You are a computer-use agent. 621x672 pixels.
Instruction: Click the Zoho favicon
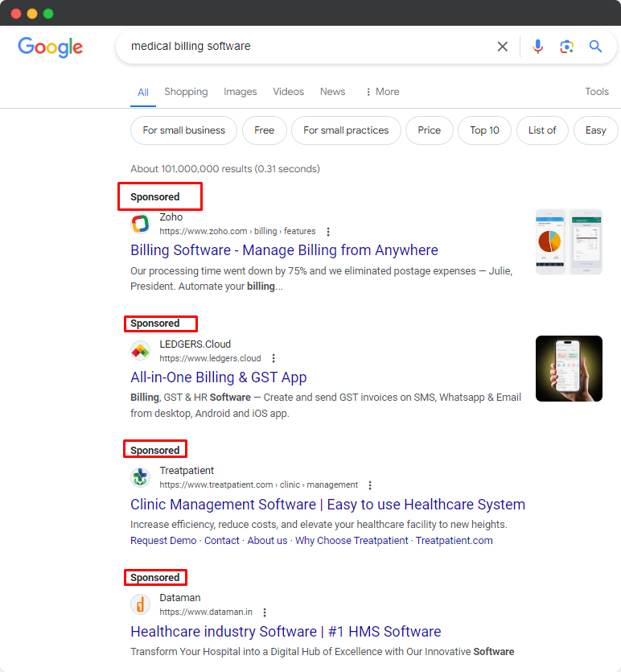click(140, 224)
